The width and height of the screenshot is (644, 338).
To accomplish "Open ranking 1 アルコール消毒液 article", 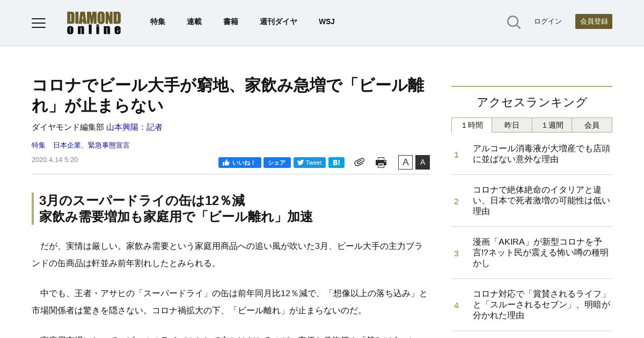I will click(x=541, y=154).
